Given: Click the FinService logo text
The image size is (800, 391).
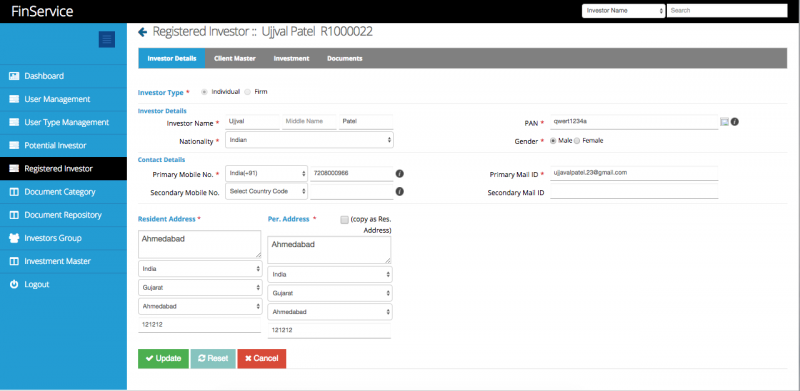Looking at the screenshot, I should click(x=42, y=11).
